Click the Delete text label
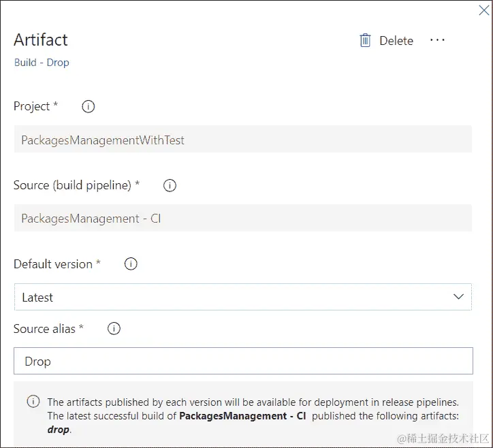 tap(396, 41)
